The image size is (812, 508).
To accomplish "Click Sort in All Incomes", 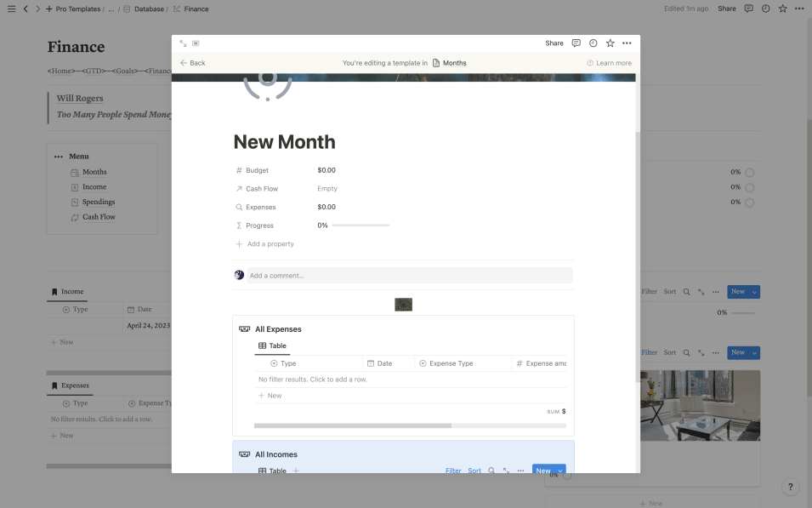I will pyautogui.click(x=474, y=471).
